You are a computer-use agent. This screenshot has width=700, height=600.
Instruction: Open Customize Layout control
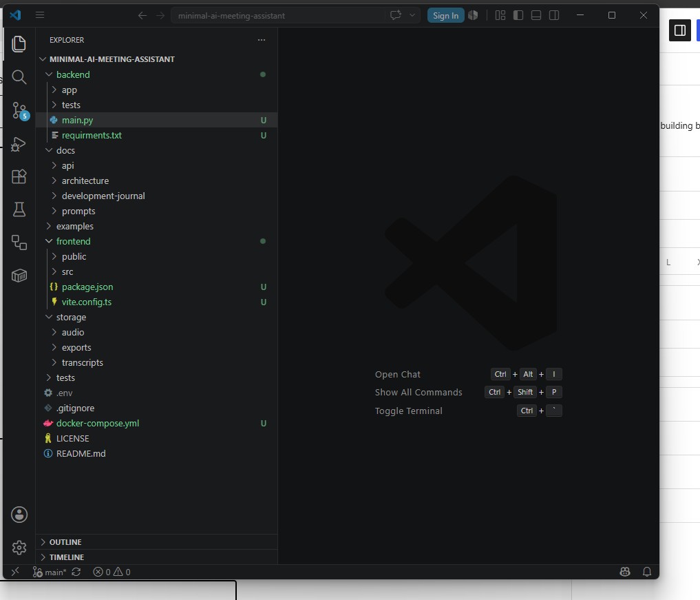click(500, 16)
